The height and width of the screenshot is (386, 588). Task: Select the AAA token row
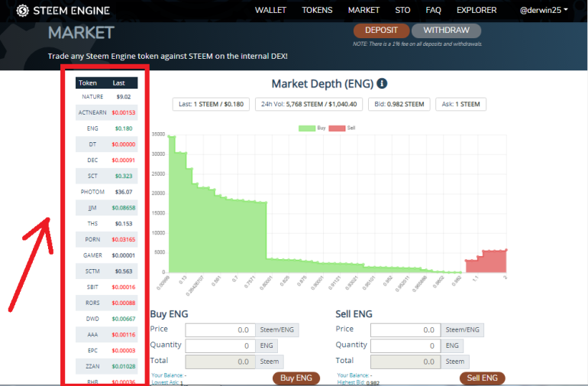tap(106, 335)
